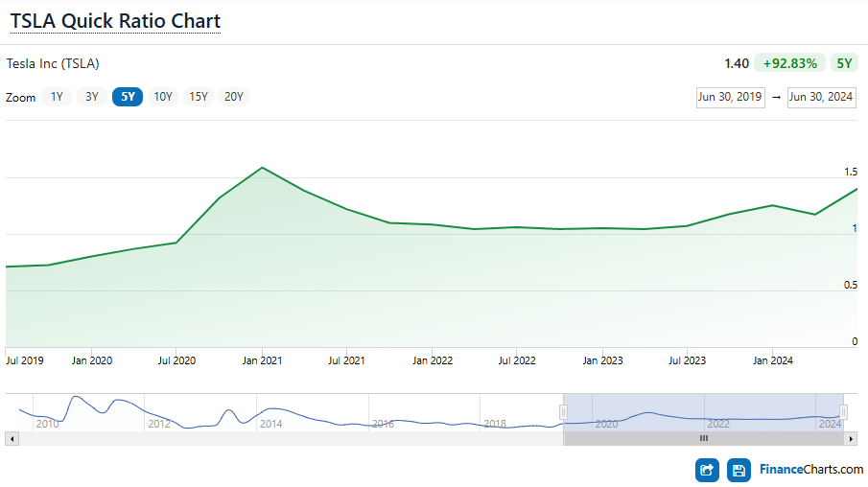
Task: Visit FinanceCharts.com link
Action: click(811, 470)
